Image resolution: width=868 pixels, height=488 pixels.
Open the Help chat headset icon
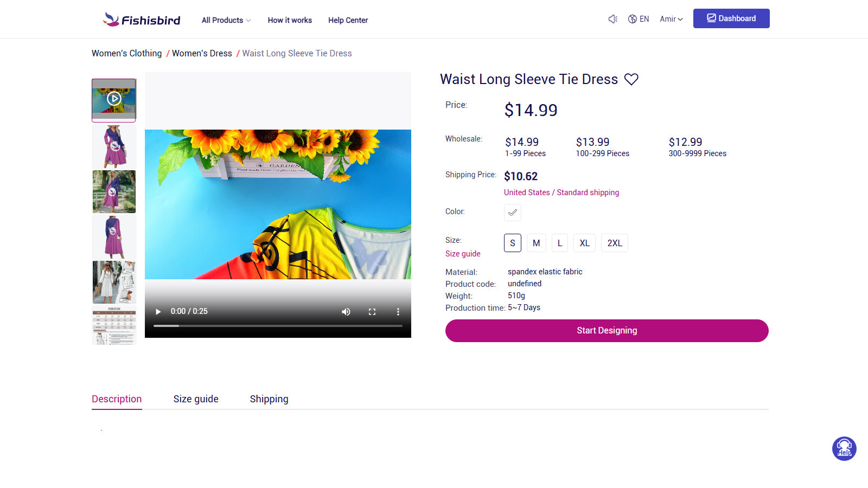click(x=844, y=448)
